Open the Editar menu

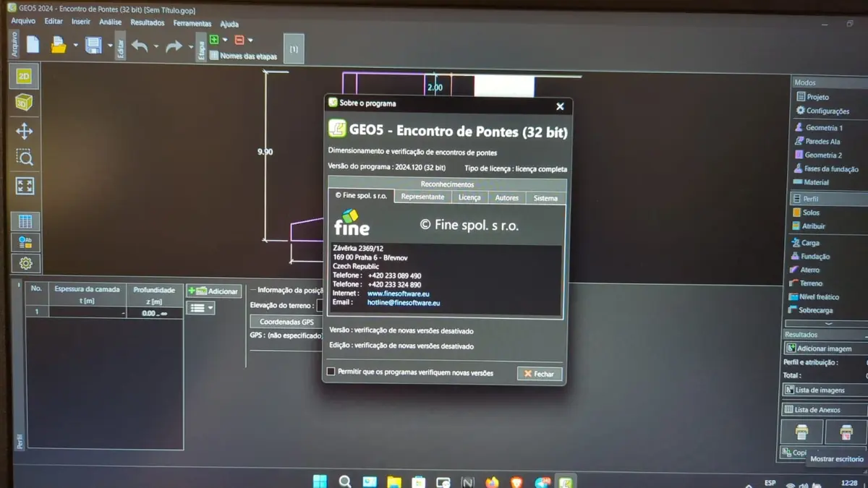coord(54,22)
